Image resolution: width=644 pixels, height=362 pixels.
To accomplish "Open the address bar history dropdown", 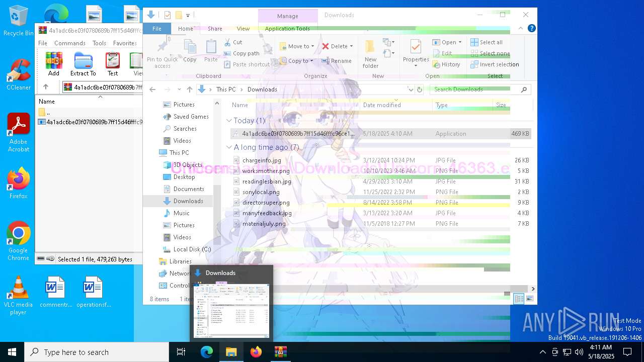I will pyautogui.click(x=411, y=89).
